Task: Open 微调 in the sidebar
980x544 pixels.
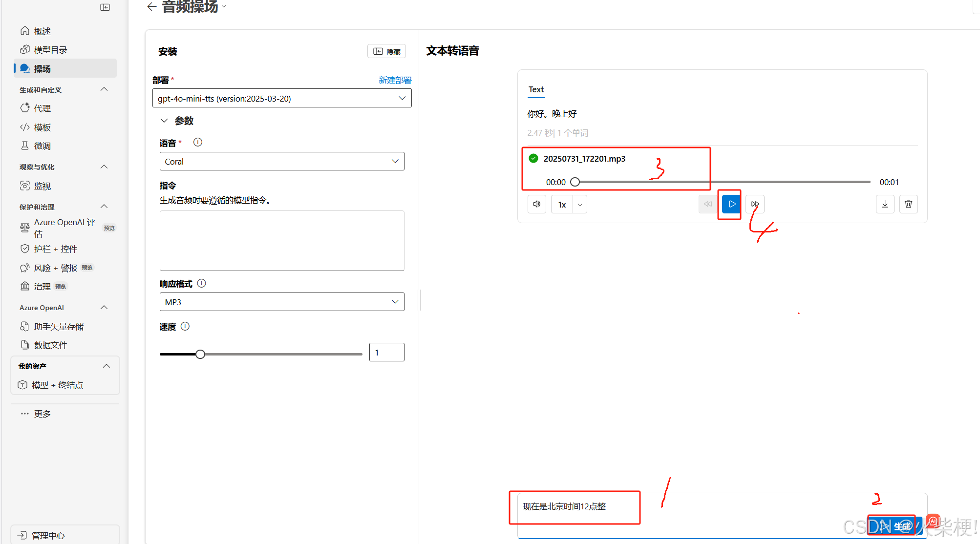Action: point(65,146)
